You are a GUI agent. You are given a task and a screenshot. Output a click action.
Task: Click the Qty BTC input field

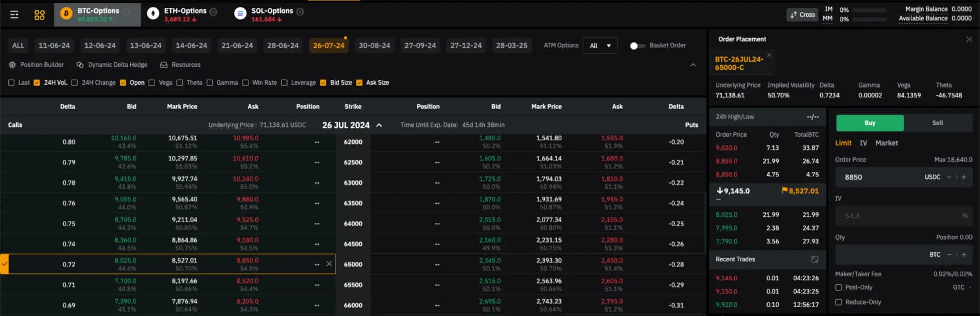pos(904,255)
